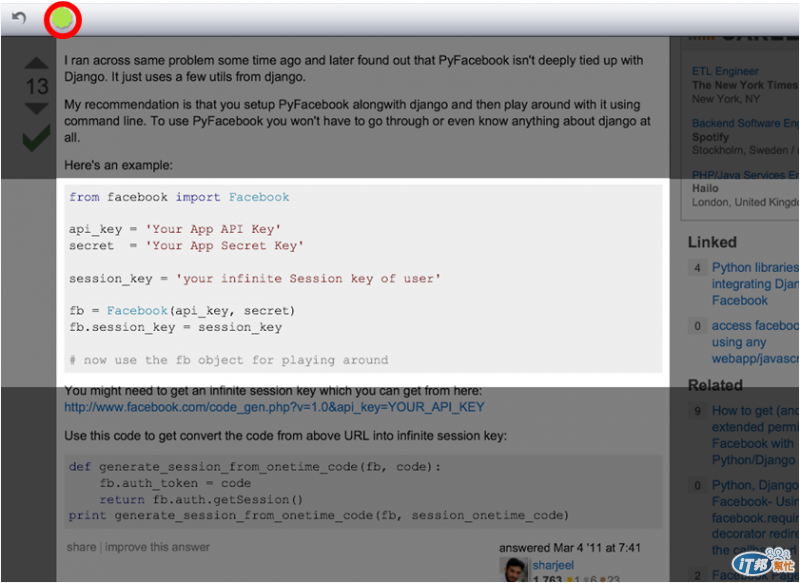The height and width of the screenshot is (583, 800).
Task: Click the api_key = 'Your App API Key' line
Action: tap(175, 229)
